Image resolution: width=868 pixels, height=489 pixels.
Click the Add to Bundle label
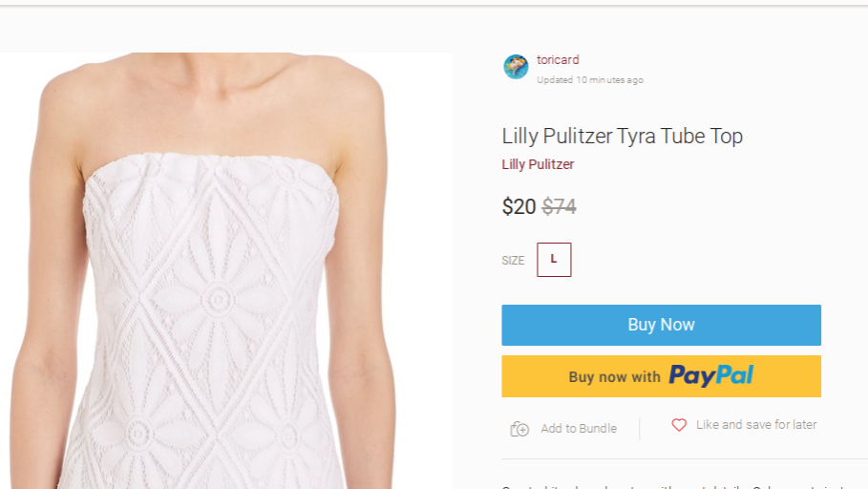(578, 429)
